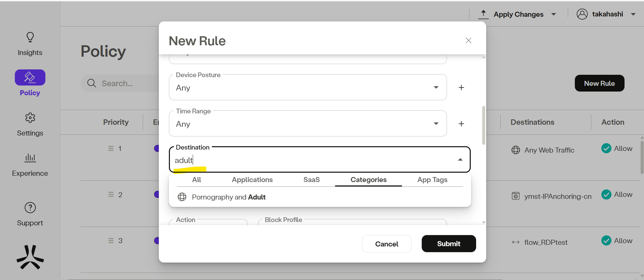Select Pornography and Adult category result

(x=228, y=197)
